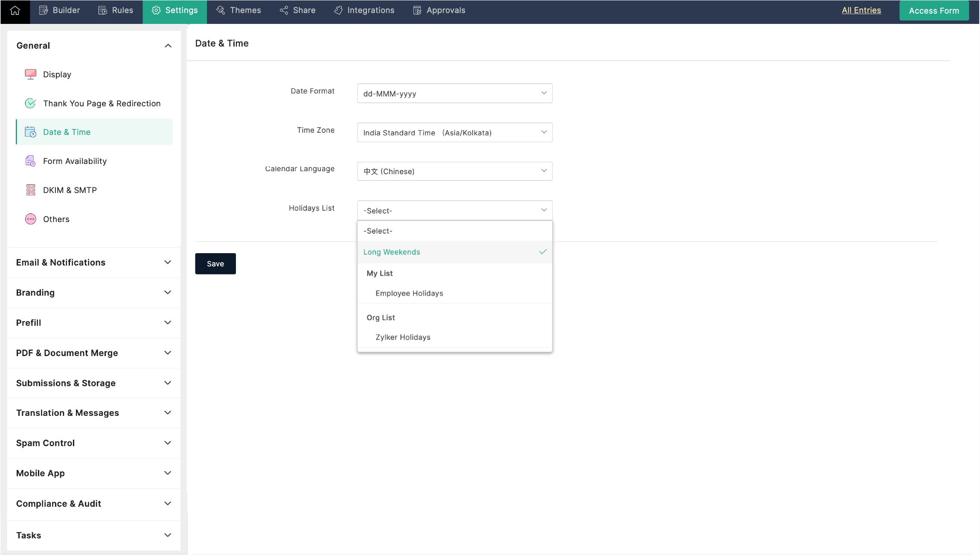980x555 pixels.
Task: Open the Time Zone dropdown
Action: 455,132
